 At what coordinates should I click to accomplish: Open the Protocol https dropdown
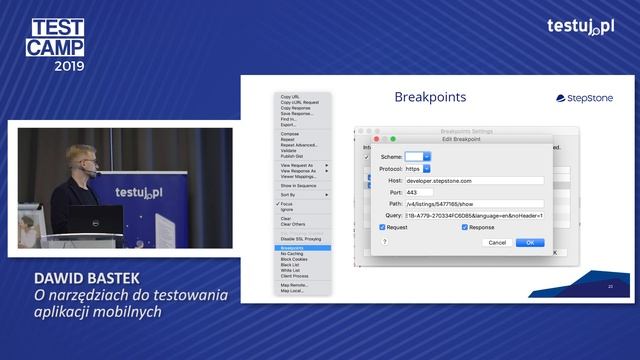pos(427,169)
